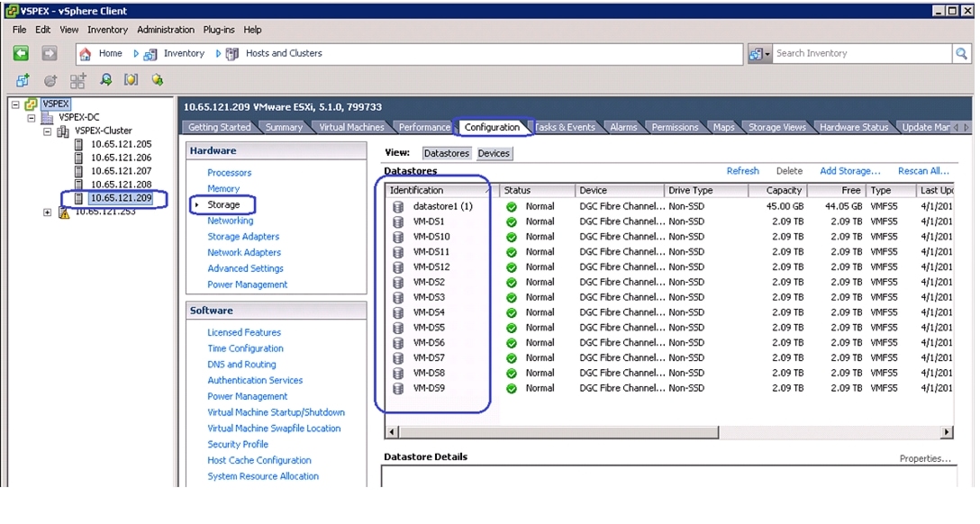Image resolution: width=980 pixels, height=524 pixels.
Task: Expand the warning host tree node
Action: [47, 212]
